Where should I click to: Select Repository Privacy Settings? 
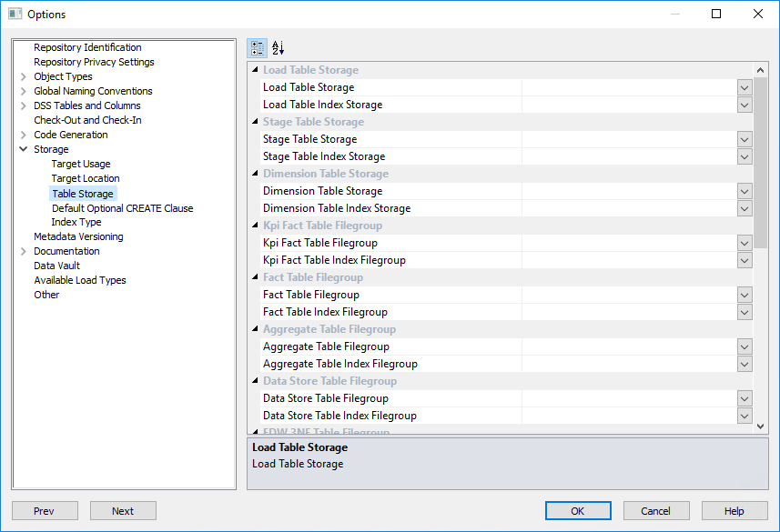click(94, 62)
